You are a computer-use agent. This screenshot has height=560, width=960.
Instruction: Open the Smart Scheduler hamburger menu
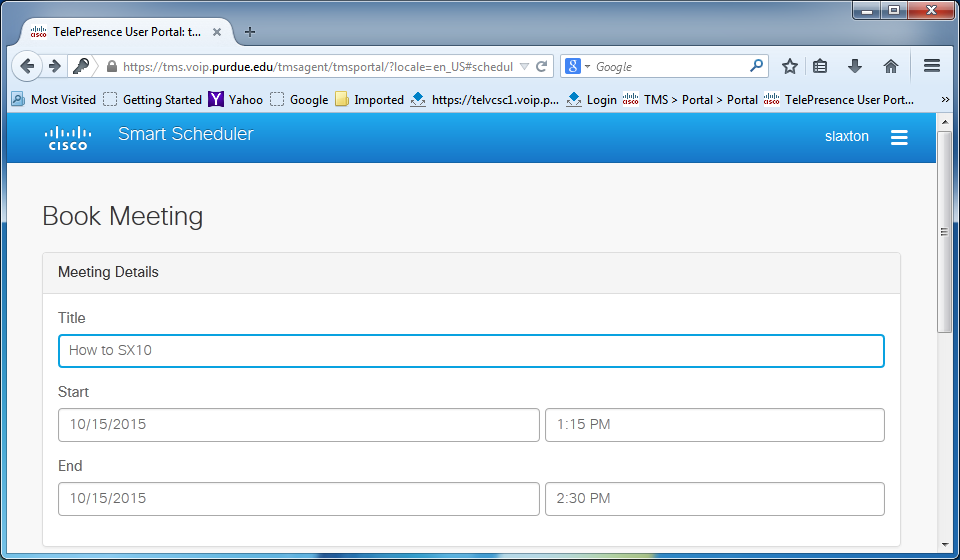click(x=899, y=138)
